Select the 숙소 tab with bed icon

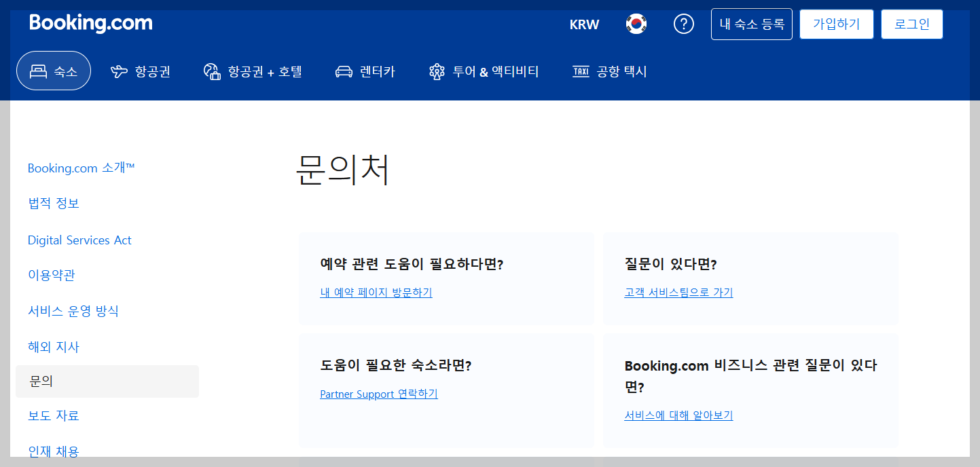(54, 71)
